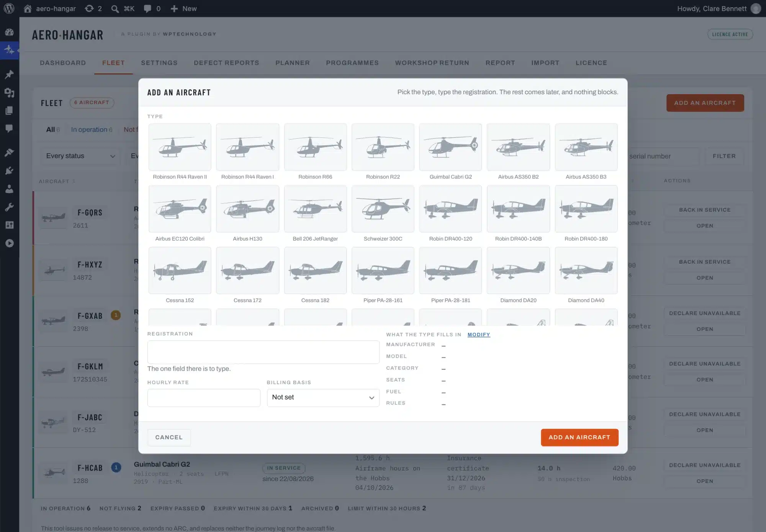Open the Billing basis dropdown
The width and height of the screenshot is (766, 532).
click(323, 398)
